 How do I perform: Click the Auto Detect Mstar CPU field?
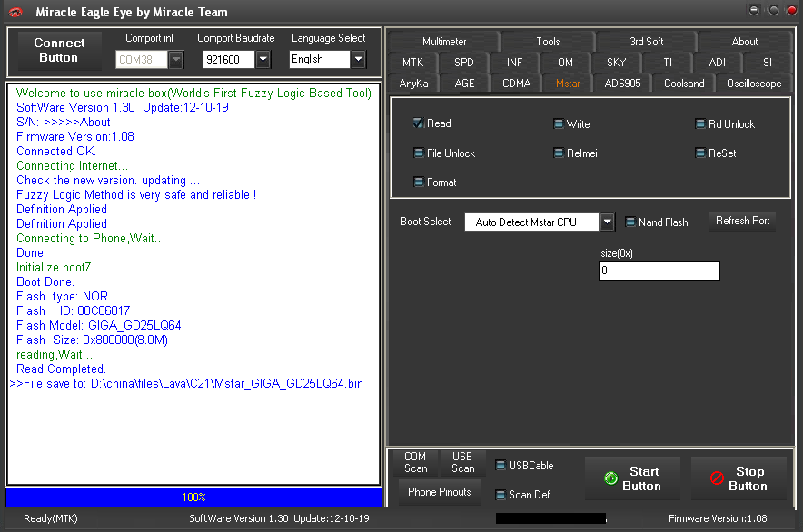pos(531,222)
